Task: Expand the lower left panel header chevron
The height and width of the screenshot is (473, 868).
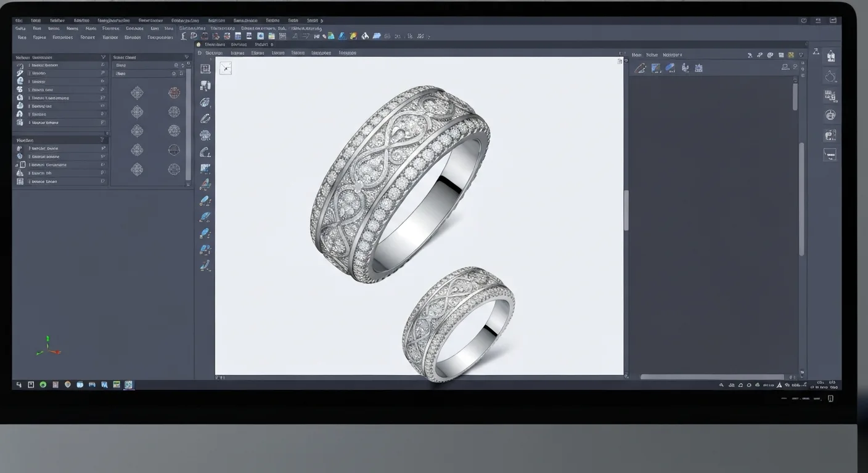Action: pos(103,140)
